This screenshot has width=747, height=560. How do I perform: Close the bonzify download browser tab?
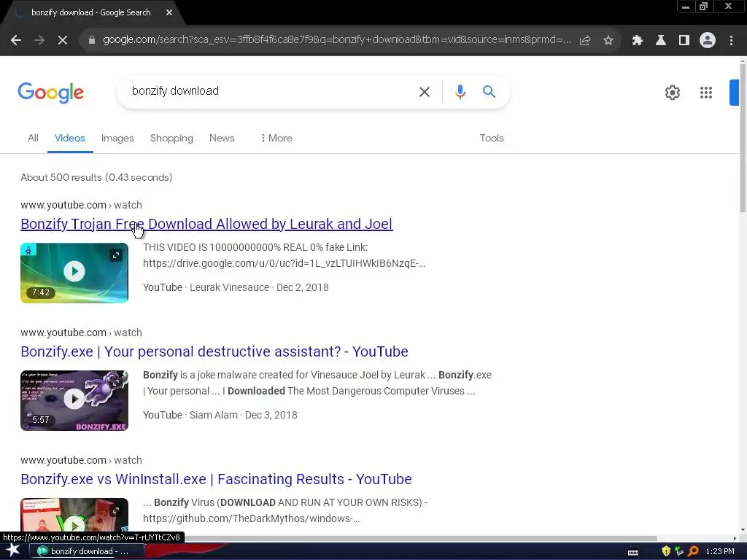pos(169,12)
